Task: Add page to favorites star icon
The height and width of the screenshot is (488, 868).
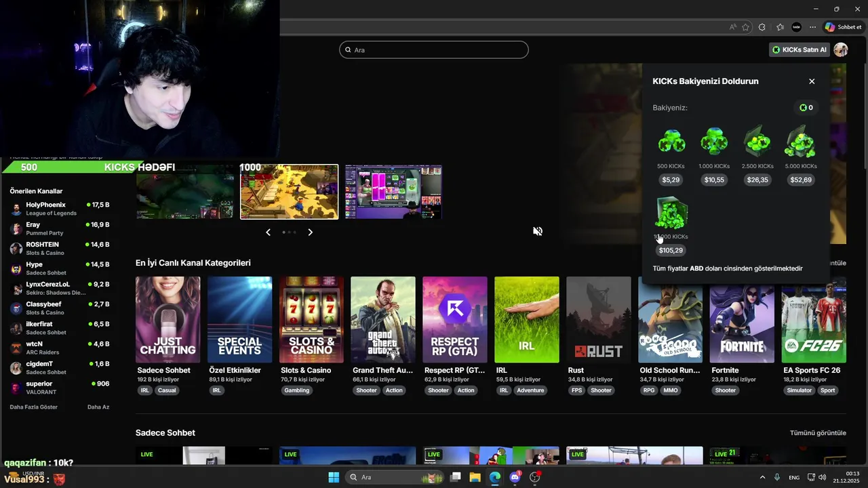Action: (745, 27)
